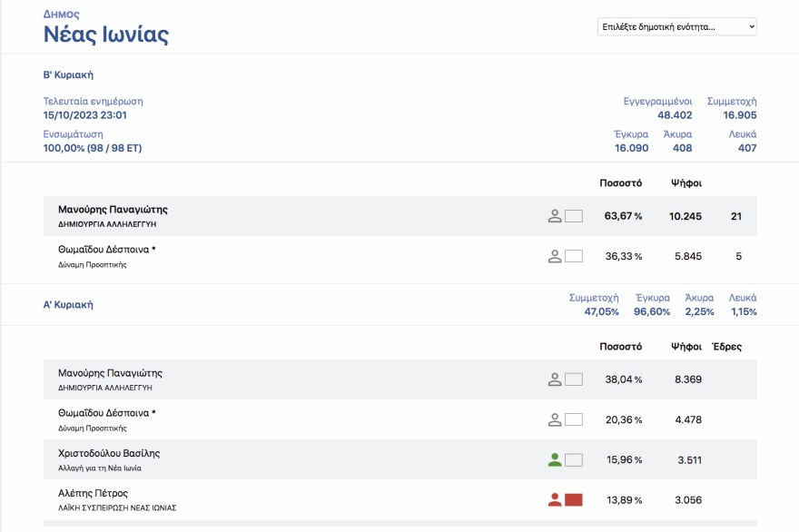Click the 'Α' Κυριακή' section heading
Viewport: 799px width, 532px height.
tap(68, 305)
